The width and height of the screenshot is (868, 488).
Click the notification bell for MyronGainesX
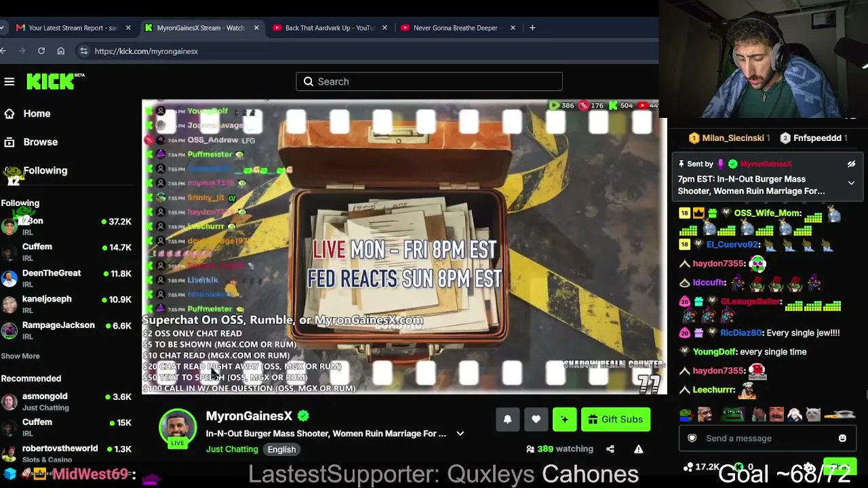[x=507, y=420]
